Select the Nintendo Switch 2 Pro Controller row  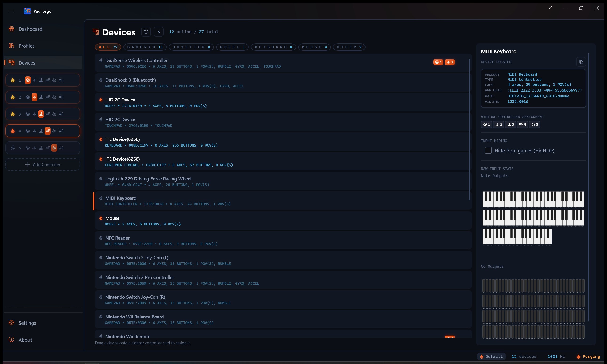[283, 280]
